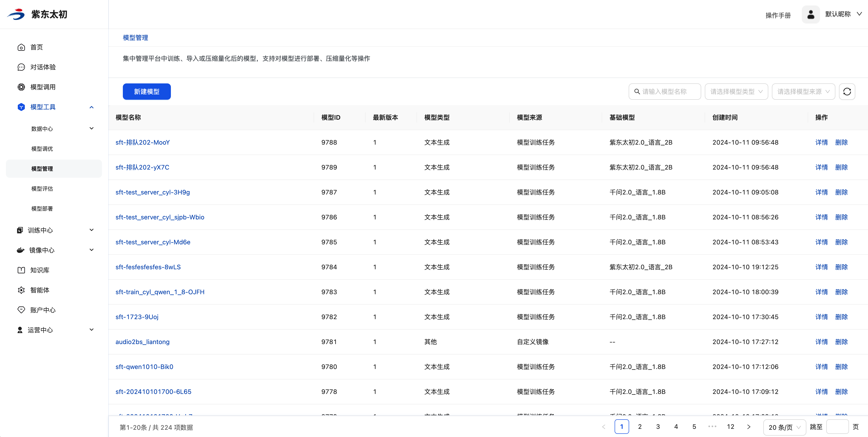Expand the 数据中心 submenu

(x=91, y=128)
